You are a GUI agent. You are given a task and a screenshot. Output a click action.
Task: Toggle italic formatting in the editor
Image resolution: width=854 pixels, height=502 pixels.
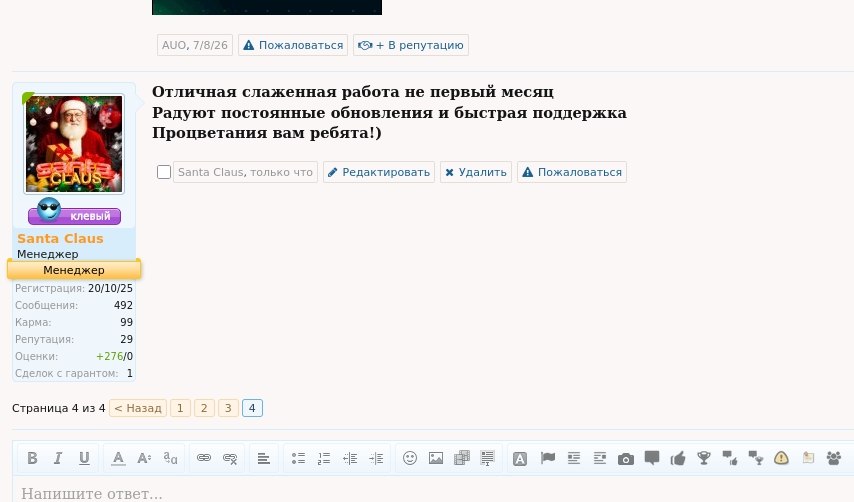tap(58, 458)
